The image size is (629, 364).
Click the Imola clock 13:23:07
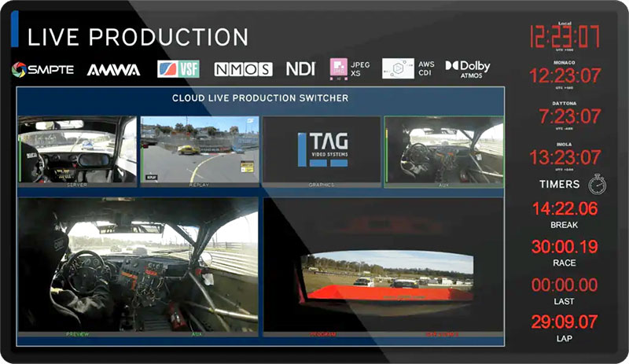[565, 157]
